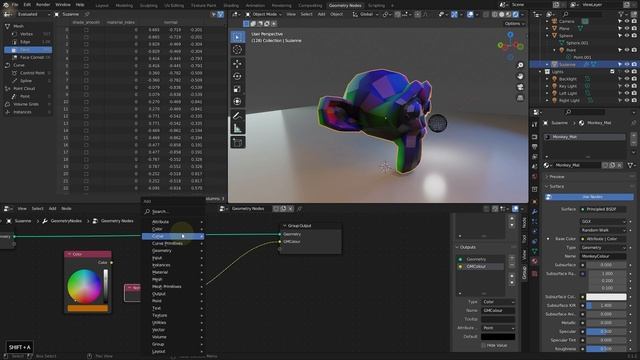Disable Key Light in renders camera icon
This screenshot has width=640, height=360.
[x=634, y=86]
